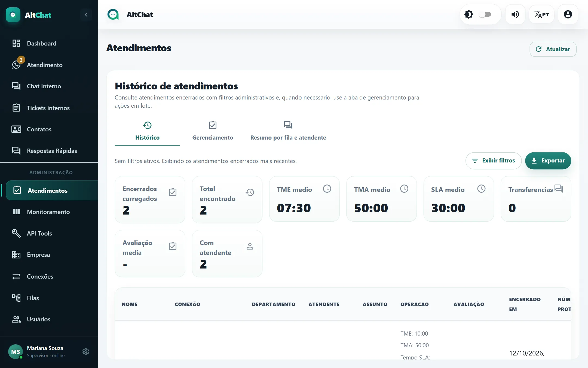This screenshot has width=588, height=368.
Task: Click Exibir filtros button
Action: coord(494,161)
